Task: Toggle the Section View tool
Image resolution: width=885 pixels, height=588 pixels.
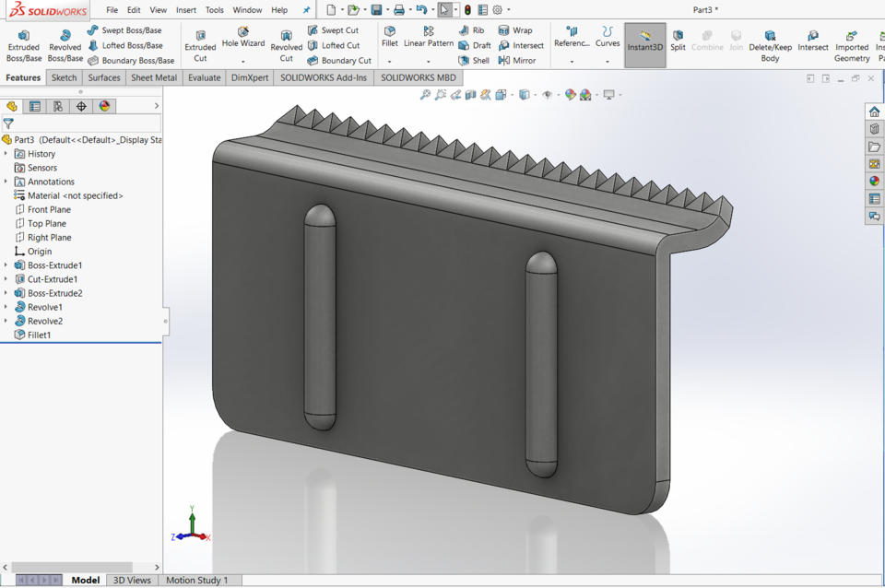Action: [x=469, y=93]
